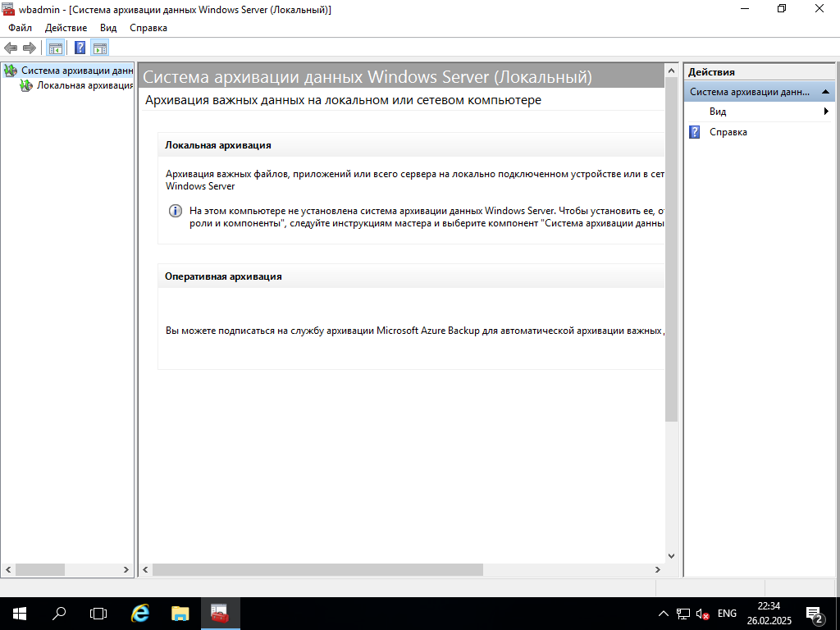Toggle the console tree pane toolbar button

point(55,48)
